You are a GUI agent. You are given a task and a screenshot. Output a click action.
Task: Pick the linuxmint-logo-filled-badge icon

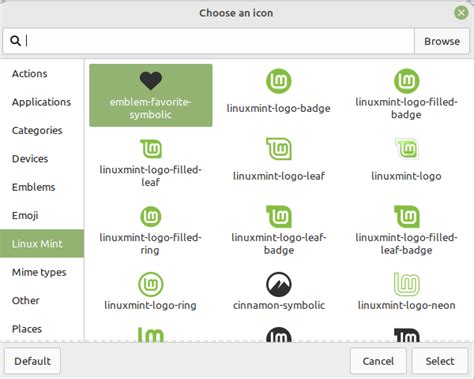tap(407, 81)
